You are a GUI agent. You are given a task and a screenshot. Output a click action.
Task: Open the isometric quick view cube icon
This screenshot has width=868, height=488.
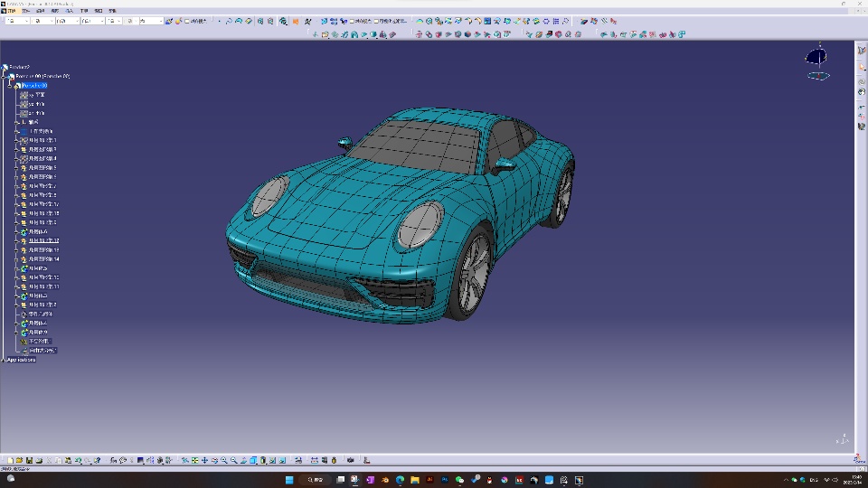[x=253, y=460]
